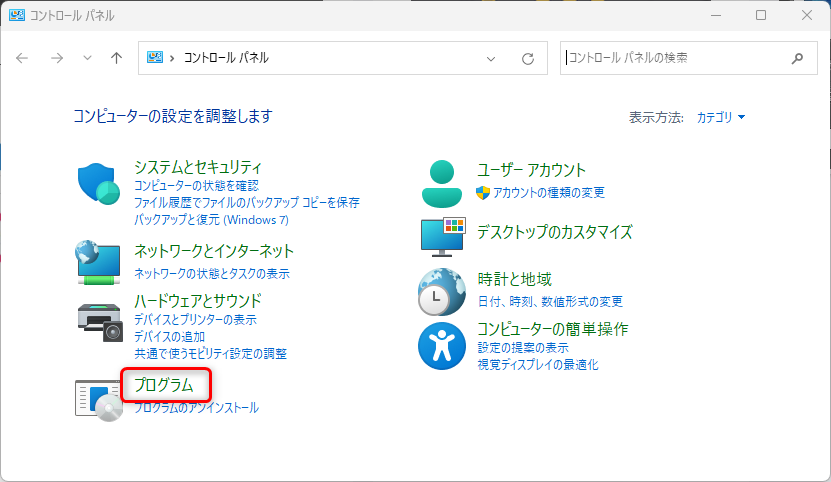Open アカウントの種類の変更 link
The height and width of the screenshot is (482, 831).
pos(548,193)
